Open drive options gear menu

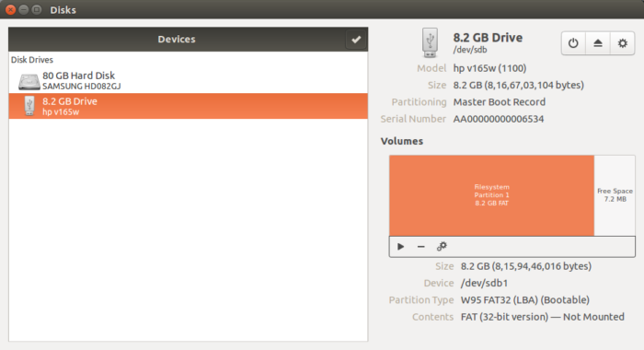click(x=623, y=43)
